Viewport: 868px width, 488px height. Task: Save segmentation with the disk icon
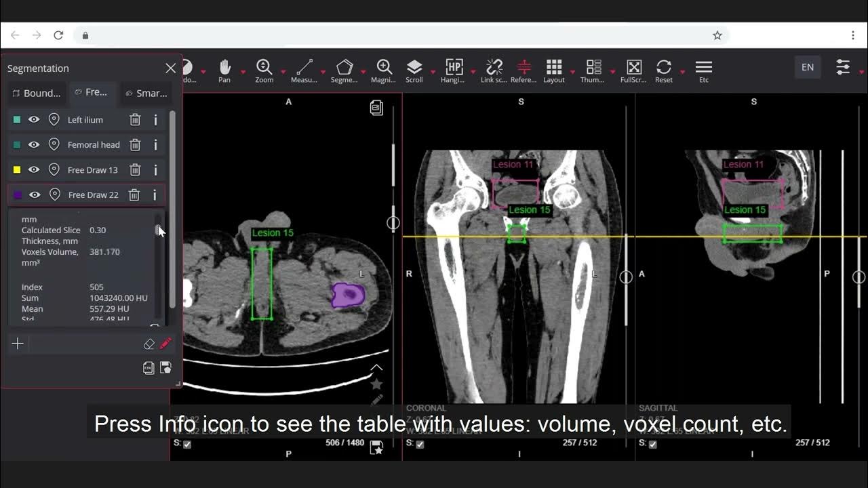tap(165, 368)
